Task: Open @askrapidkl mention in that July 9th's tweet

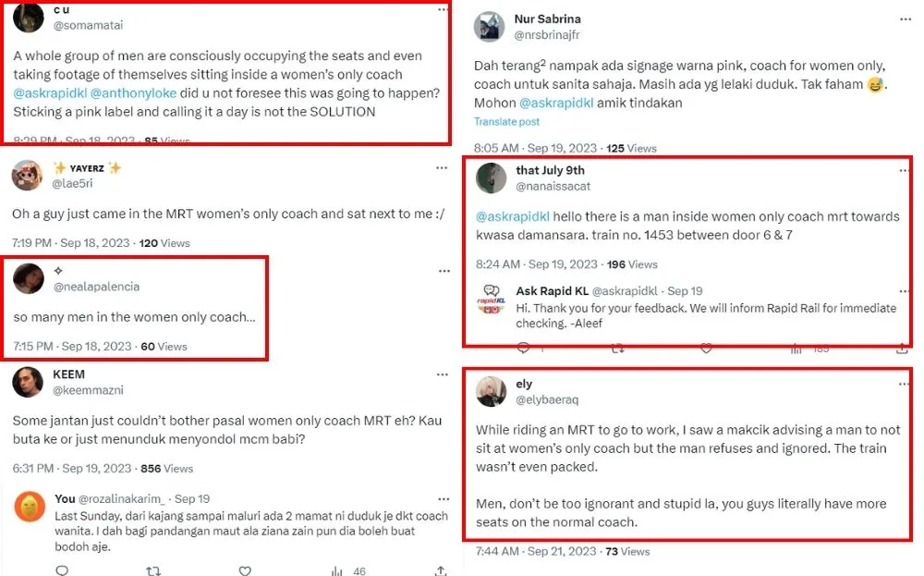Action: pyautogui.click(x=513, y=216)
